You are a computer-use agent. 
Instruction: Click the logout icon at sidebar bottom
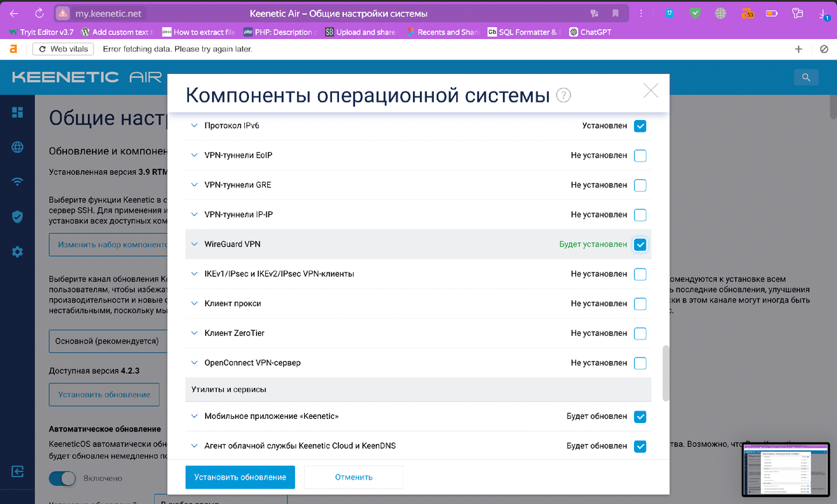pyautogui.click(x=17, y=471)
